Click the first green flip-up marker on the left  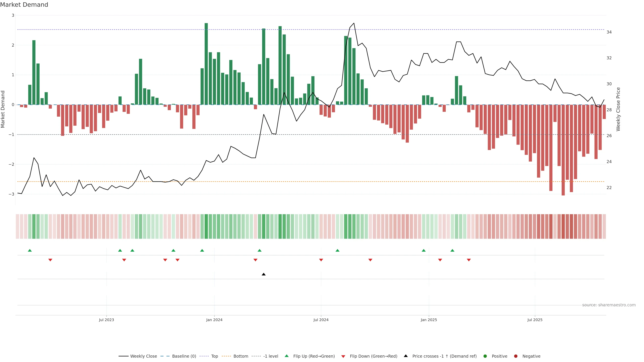[x=30, y=250]
